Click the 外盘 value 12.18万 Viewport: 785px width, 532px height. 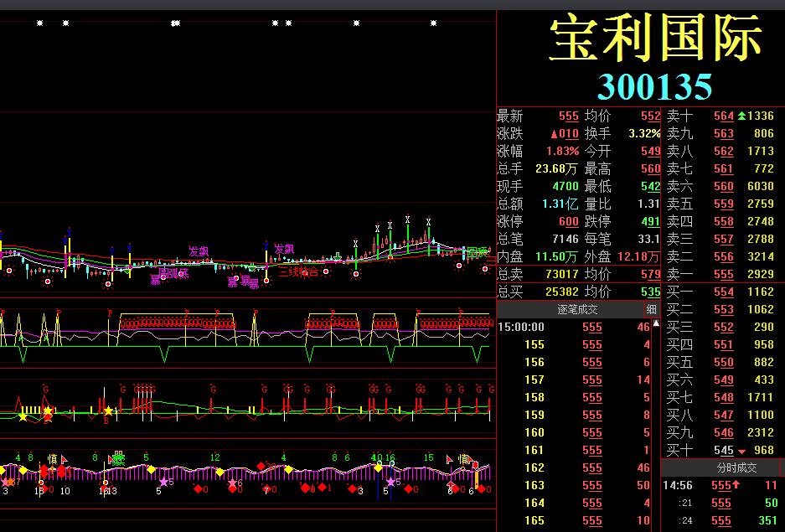click(x=638, y=256)
